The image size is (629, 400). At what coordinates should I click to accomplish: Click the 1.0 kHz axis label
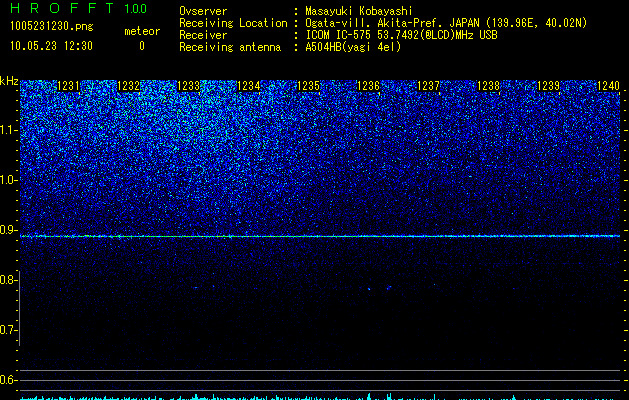click(7, 180)
